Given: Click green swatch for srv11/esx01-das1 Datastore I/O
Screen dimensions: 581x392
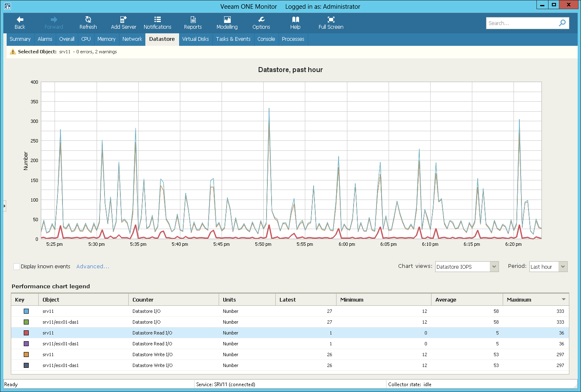Looking at the screenshot, I should [x=26, y=322].
